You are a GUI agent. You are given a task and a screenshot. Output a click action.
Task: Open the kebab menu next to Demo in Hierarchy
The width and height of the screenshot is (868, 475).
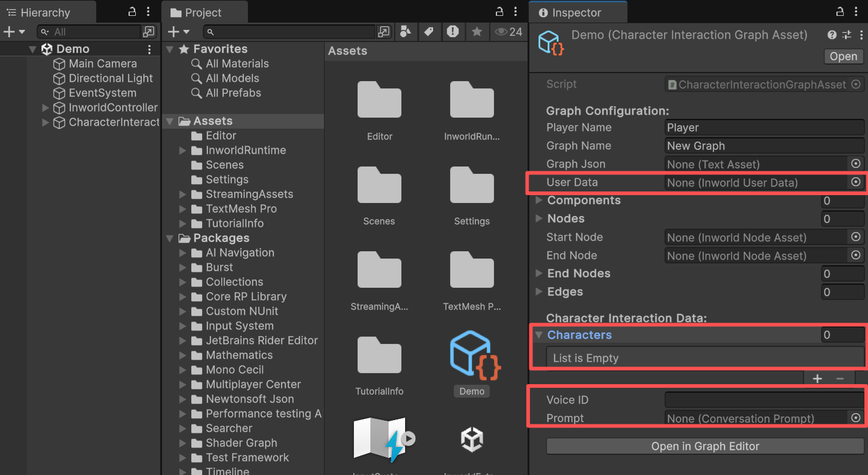(x=148, y=48)
